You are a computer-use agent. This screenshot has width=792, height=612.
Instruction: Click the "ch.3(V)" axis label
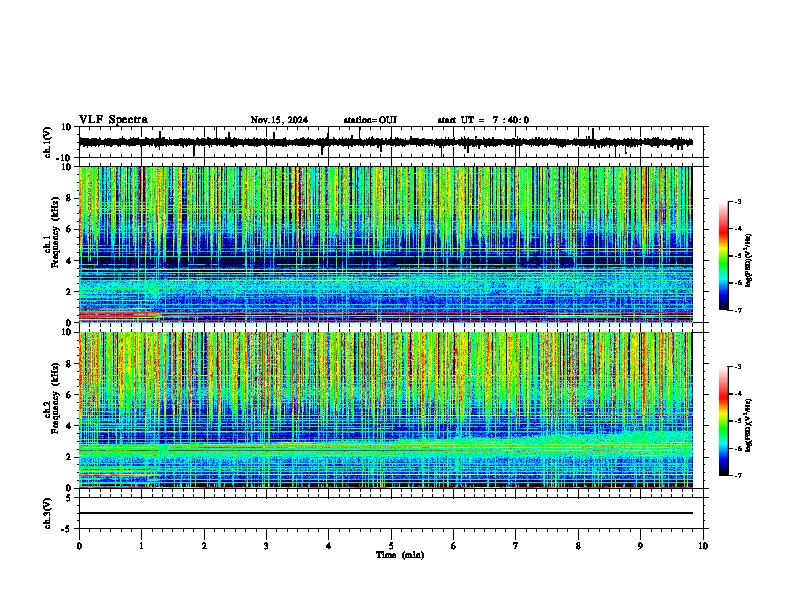tap(48, 513)
